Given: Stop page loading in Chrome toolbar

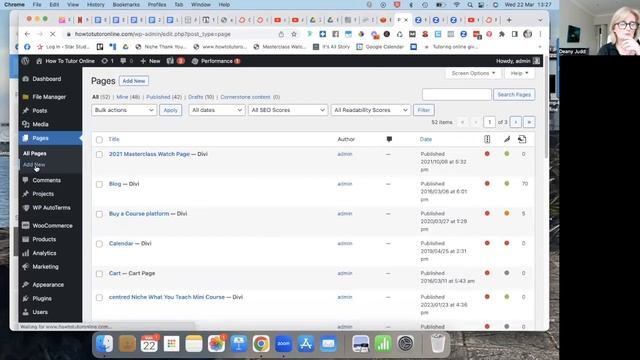Looking at the screenshot, I should [53, 34].
